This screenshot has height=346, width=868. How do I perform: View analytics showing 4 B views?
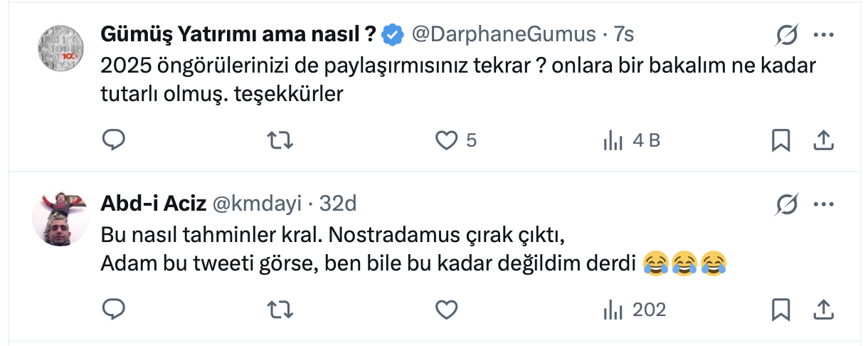click(632, 141)
